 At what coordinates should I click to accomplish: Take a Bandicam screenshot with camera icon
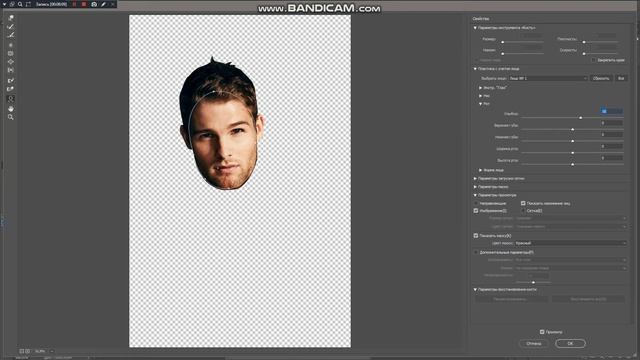(94, 4)
